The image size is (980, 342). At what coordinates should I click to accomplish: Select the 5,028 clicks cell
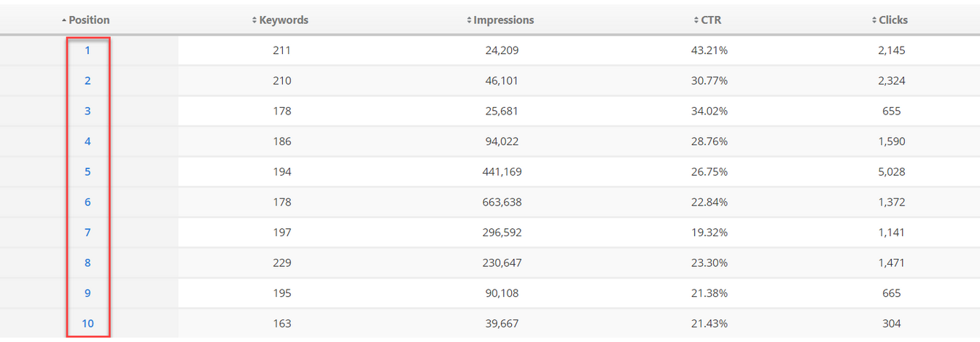click(x=892, y=171)
